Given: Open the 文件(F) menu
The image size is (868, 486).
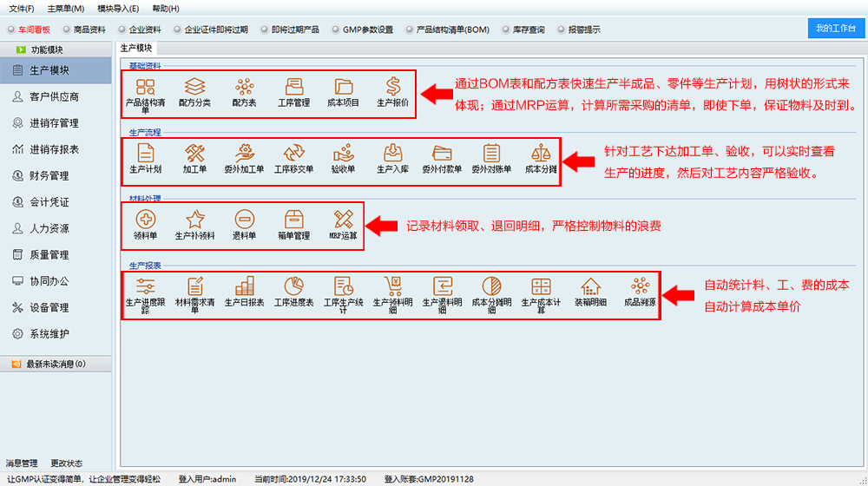Looking at the screenshot, I should (22, 9).
